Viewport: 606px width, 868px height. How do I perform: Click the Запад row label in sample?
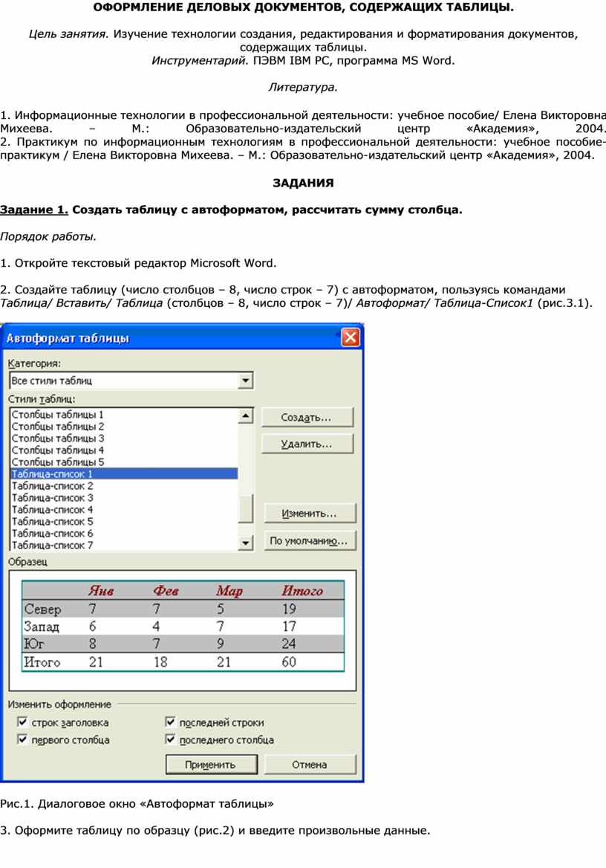pyautogui.click(x=42, y=626)
